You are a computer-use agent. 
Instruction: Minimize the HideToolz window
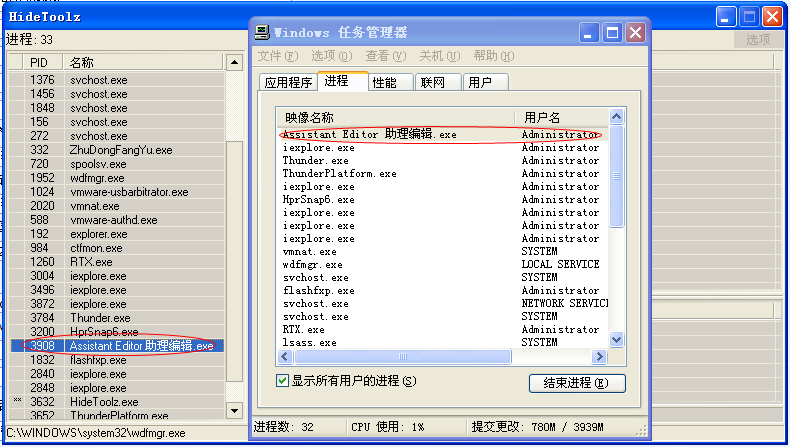[726, 17]
